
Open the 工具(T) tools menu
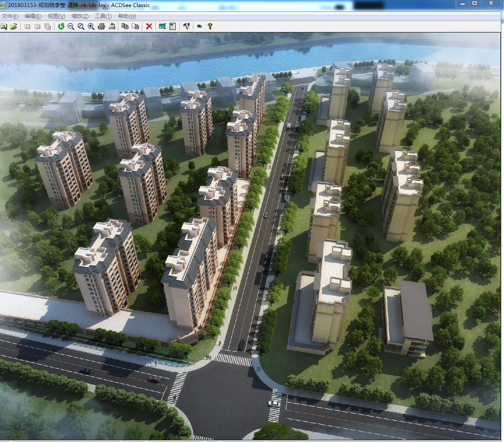103,16
